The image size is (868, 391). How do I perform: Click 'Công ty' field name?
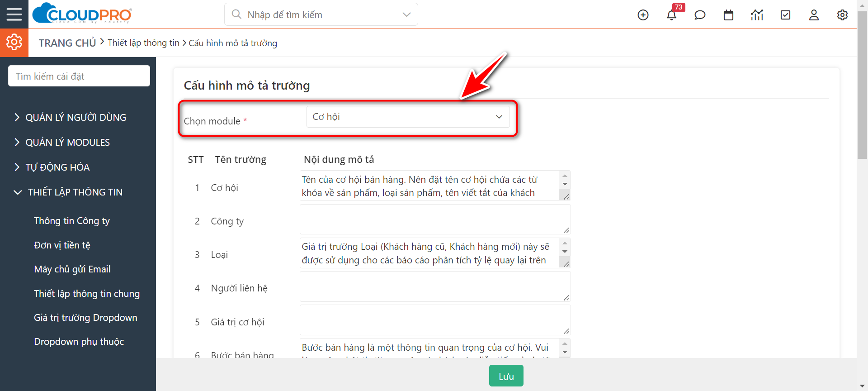point(227,221)
